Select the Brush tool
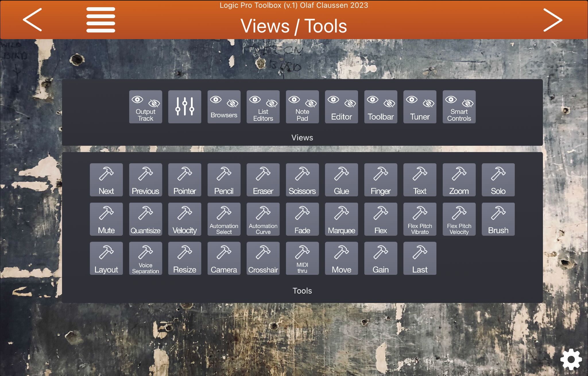Viewport: 588px width, 376px height. (x=498, y=219)
